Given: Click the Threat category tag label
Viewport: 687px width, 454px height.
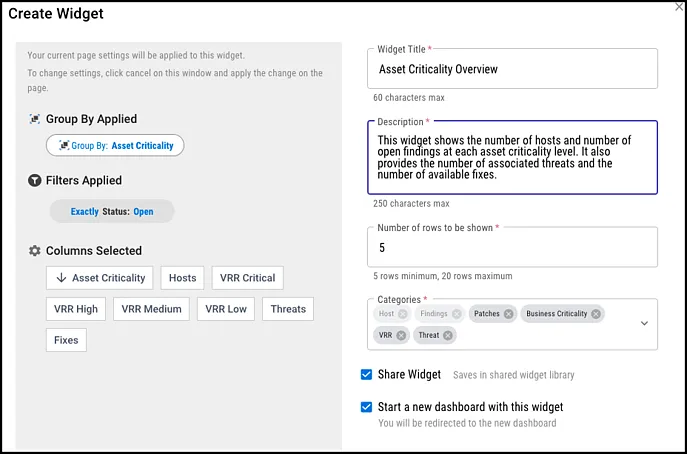Looking at the screenshot, I should [428, 335].
